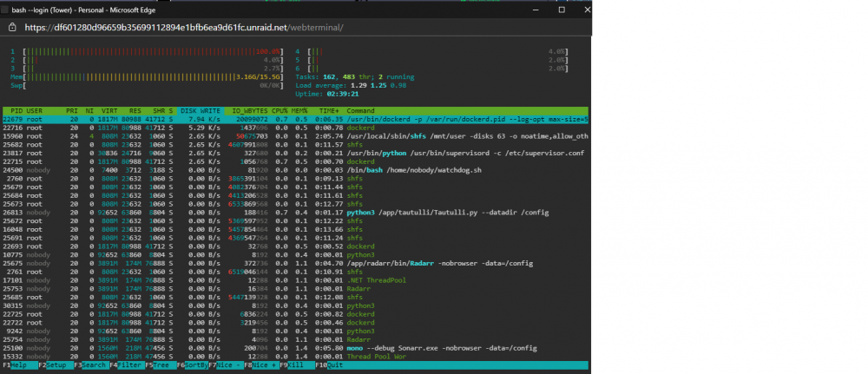Click F7 Nice - to lower niceness
868x374 pixels.
[226, 365]
